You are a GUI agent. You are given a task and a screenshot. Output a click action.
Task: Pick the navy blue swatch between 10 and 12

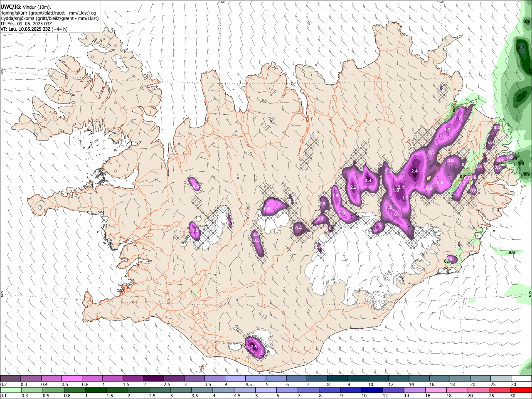pos(372,390)
